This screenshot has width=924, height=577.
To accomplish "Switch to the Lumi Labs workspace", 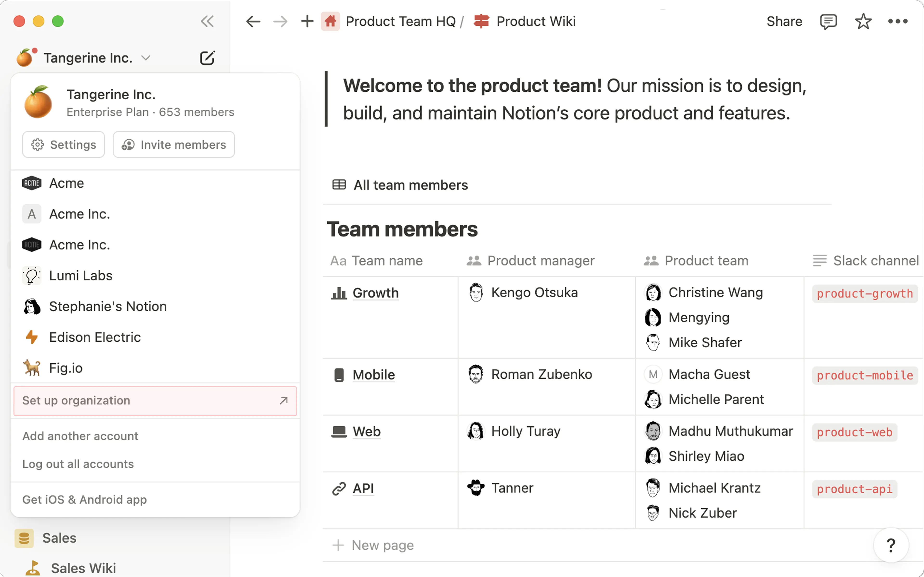I will 81,276.
